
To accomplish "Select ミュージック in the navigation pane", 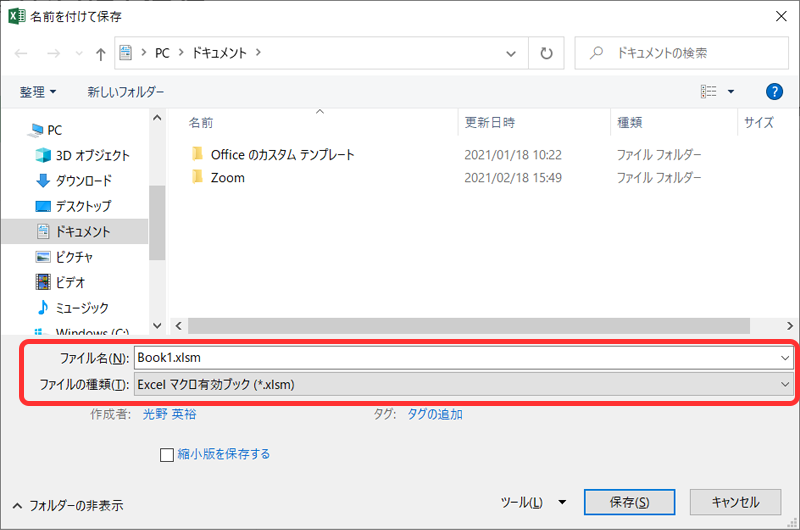I will pyautogui.click(x=82, y=308).
